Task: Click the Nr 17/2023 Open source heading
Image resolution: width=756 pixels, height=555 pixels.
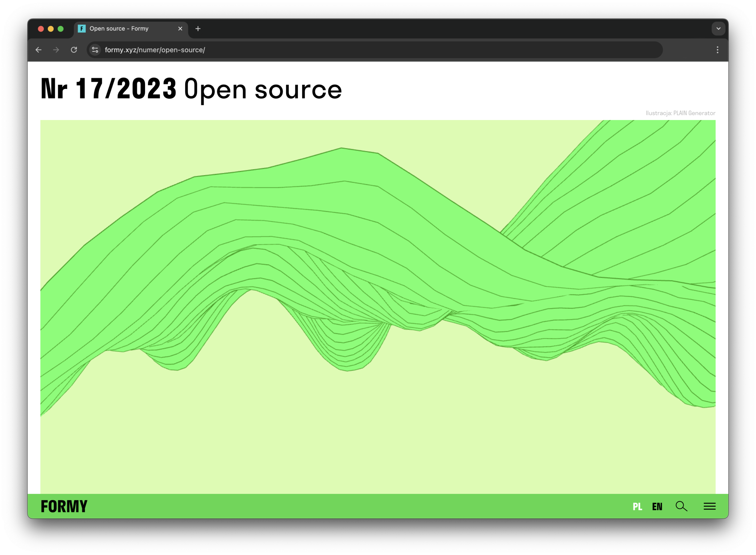Action: coord(191,89)
